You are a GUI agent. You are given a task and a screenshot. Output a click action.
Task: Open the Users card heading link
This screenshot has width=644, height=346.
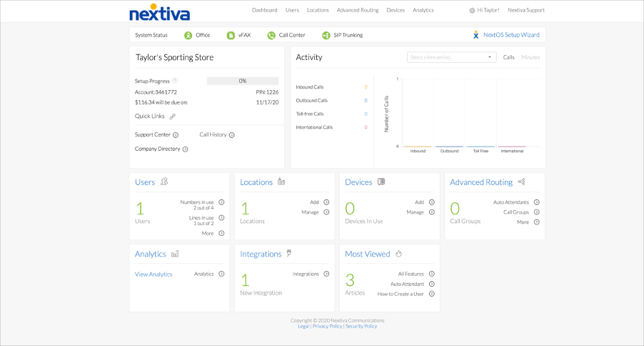(x=145, y=182)
